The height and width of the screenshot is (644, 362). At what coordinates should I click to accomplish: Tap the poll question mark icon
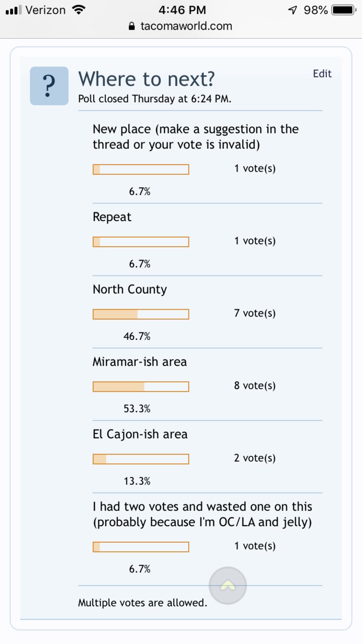(49, 86)
